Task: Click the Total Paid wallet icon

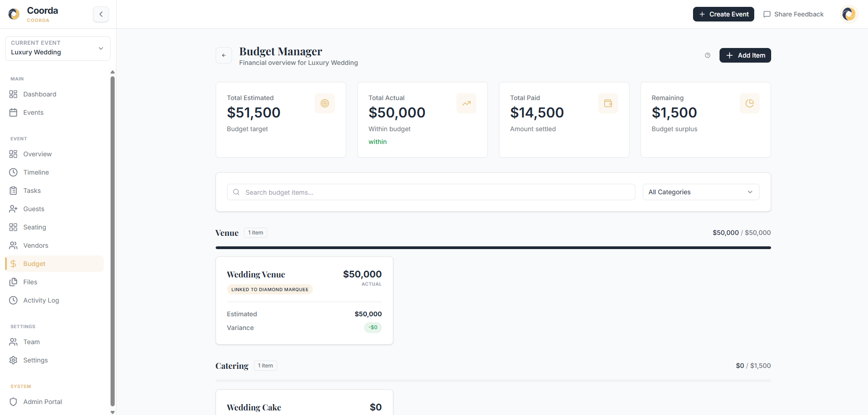Action: pos(608,103)
